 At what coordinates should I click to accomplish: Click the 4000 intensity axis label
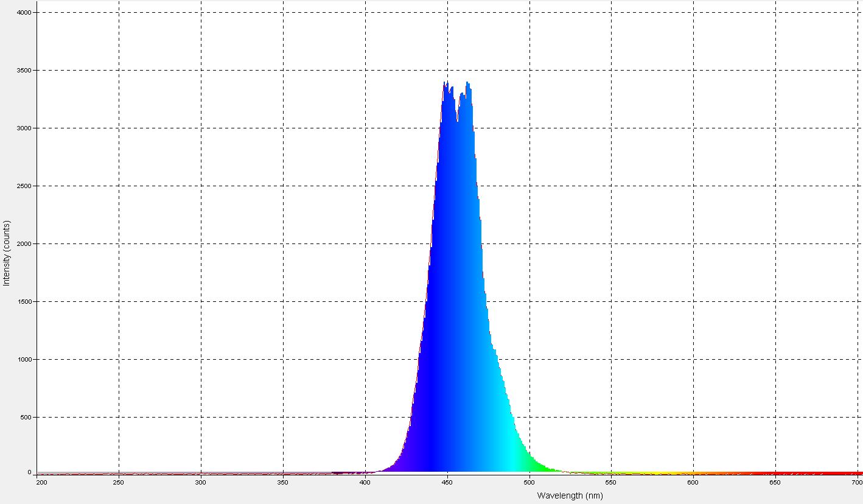click(23, 13)
